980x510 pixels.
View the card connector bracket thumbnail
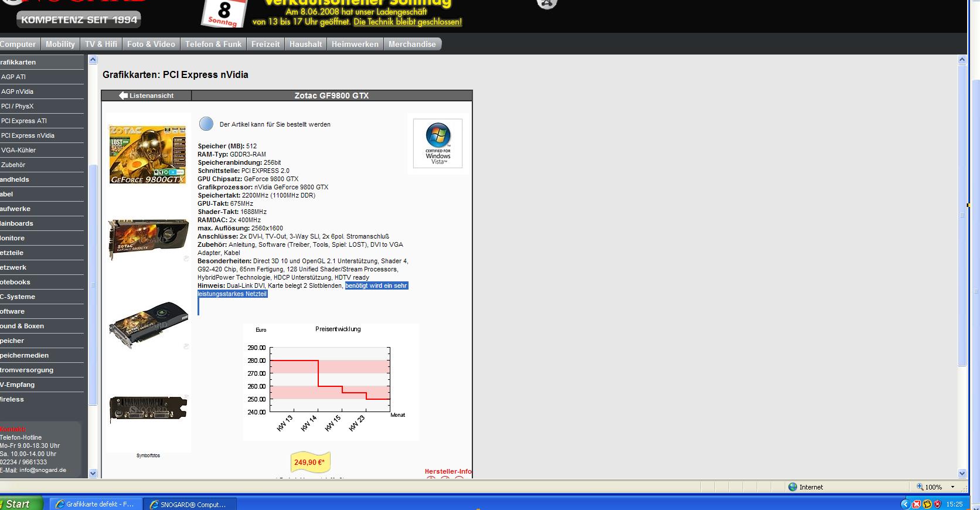[148, 409]
